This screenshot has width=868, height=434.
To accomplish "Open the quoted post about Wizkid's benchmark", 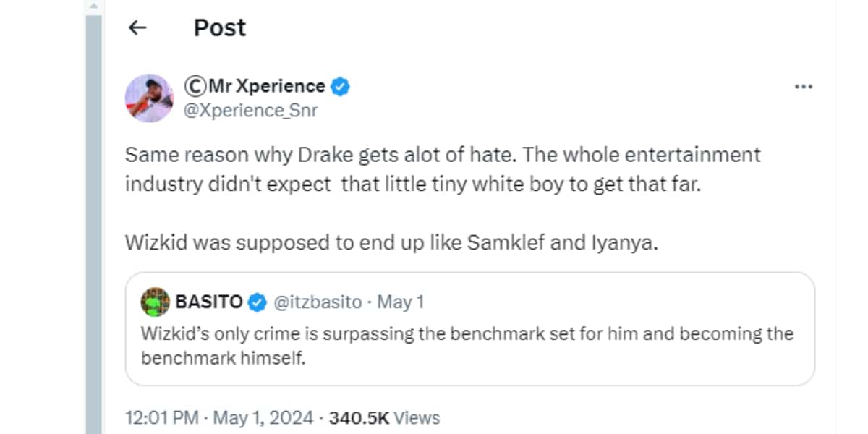I will (x=469, y=344).
